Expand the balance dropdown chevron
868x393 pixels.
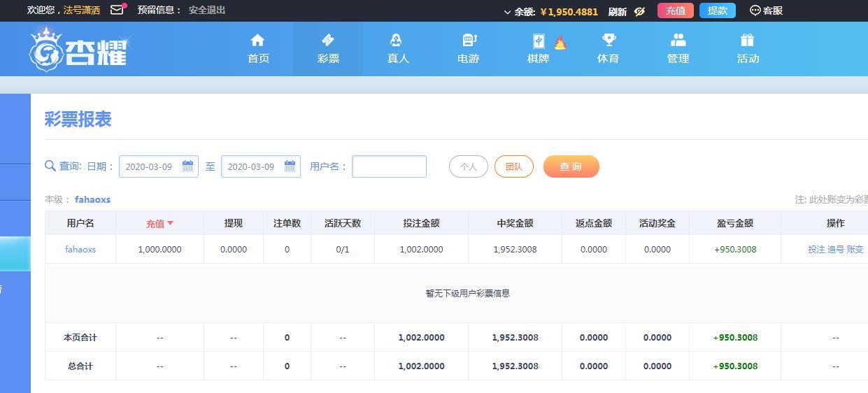point(507,12)
